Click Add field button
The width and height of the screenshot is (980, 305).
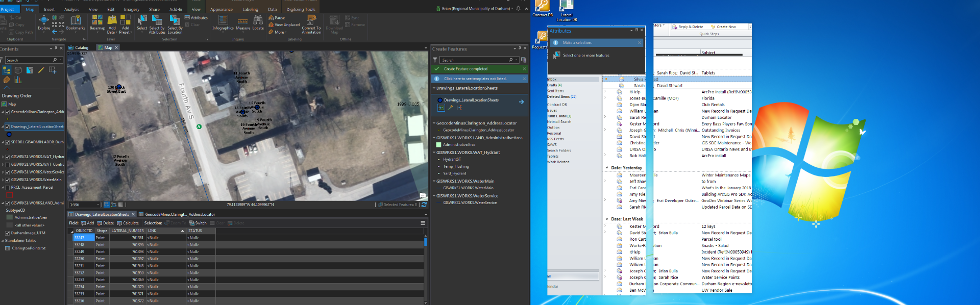[x=88, y=223]
